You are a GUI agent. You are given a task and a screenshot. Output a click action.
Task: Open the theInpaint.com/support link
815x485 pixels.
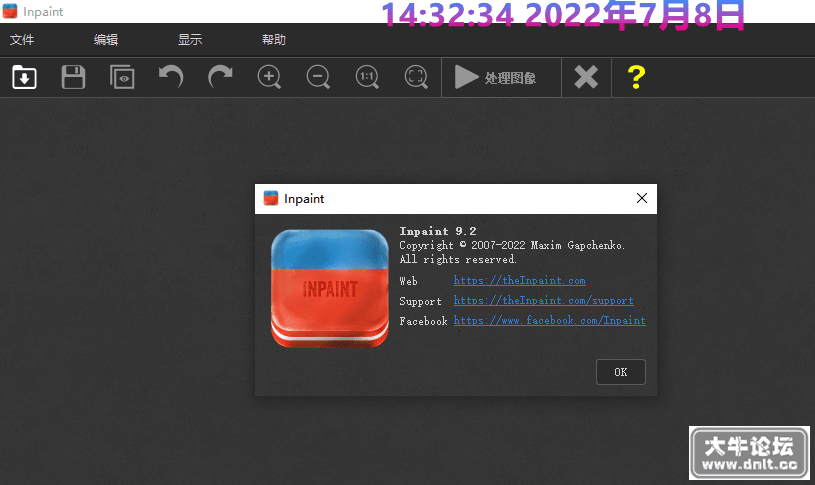543,300
